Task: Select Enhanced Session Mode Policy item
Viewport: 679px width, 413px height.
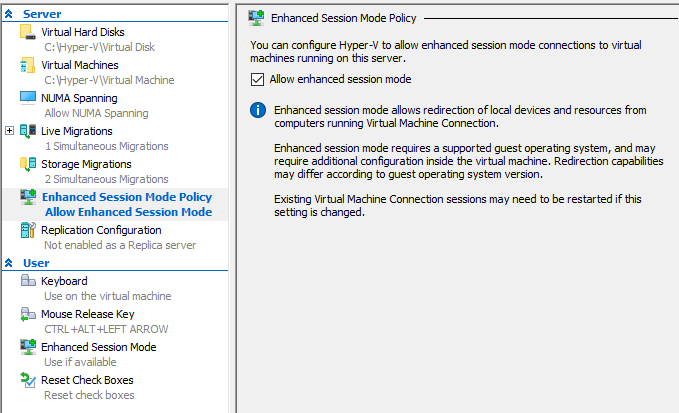Action: coord(116,204)
